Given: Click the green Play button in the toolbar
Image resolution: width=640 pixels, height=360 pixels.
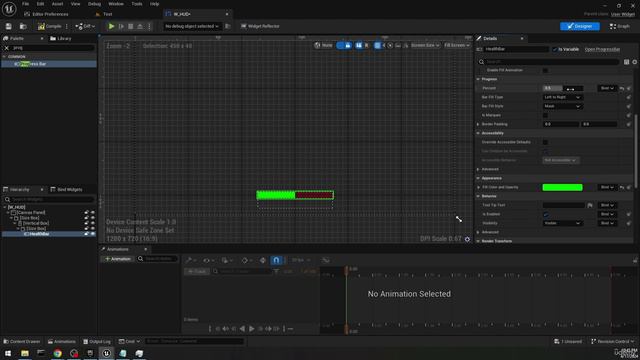Looking at the screenshot, I should coord(111,26).
